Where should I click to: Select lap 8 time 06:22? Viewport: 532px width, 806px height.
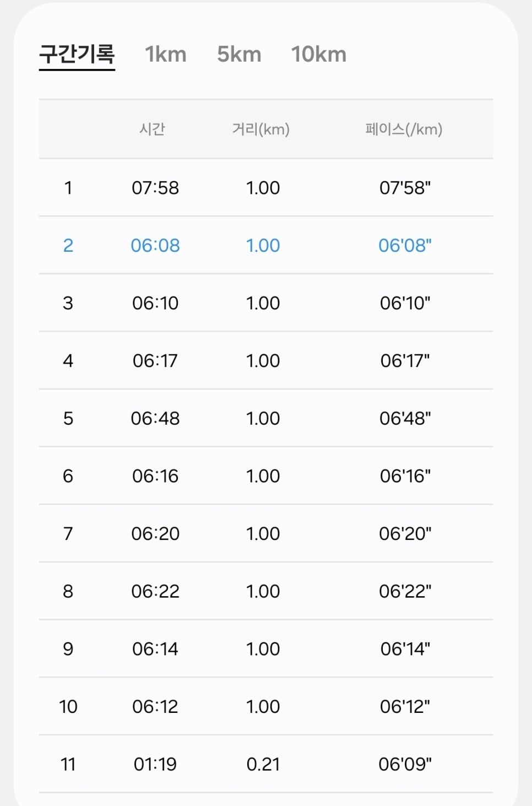click(x=155, y=591)
